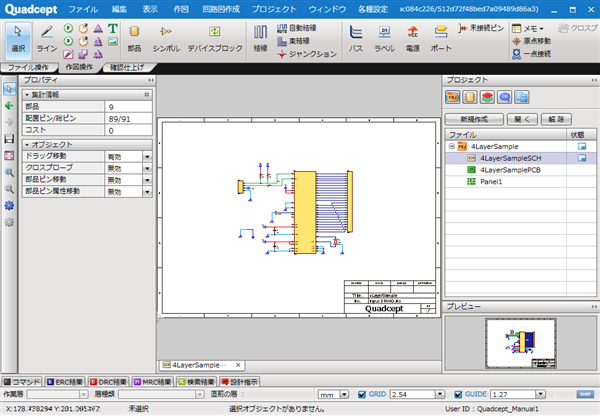Click the 電源 (Power) tool
Image resolution: width=600 pixels, height=416 pixels.
click(412, 39)
